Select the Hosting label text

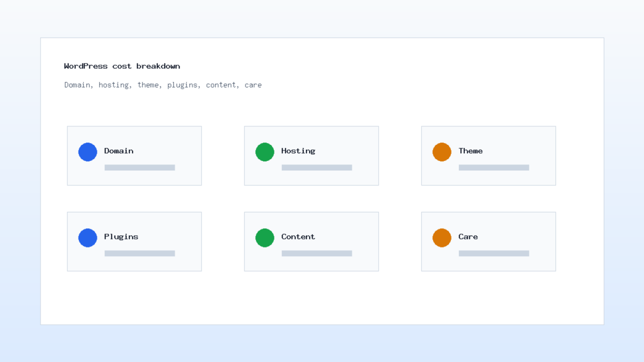pyautogui.click(x=298, y=151)
